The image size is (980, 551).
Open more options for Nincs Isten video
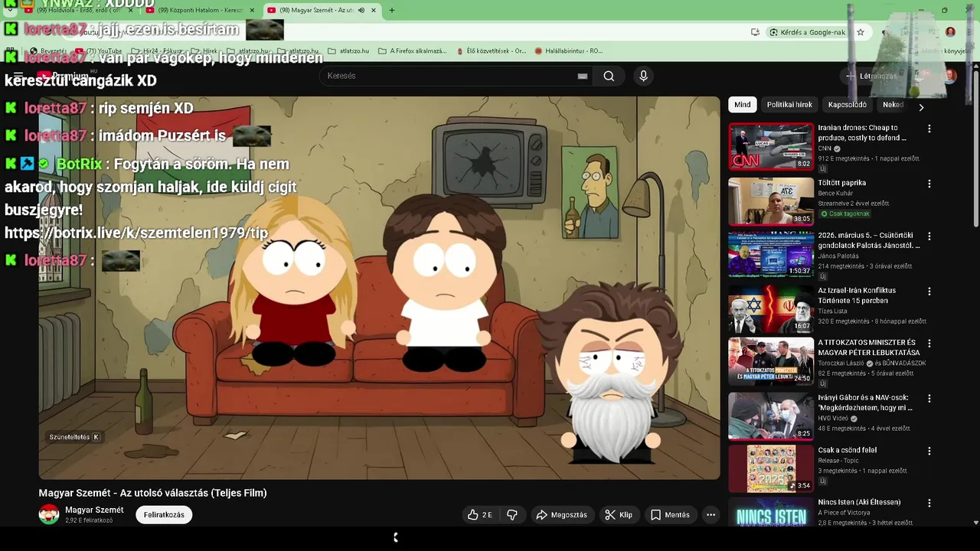pyautogui.click(x=929, y=504)
